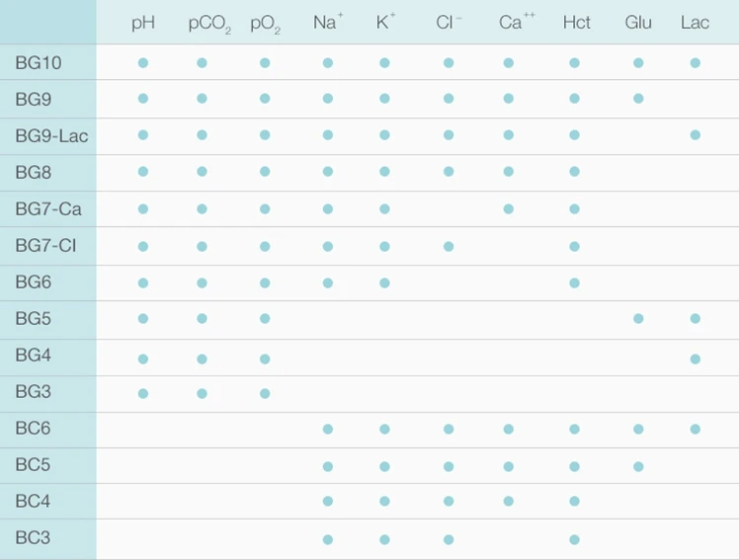Select the BC6 row label
Screen dimensions: 739x560
click(33, 428)
